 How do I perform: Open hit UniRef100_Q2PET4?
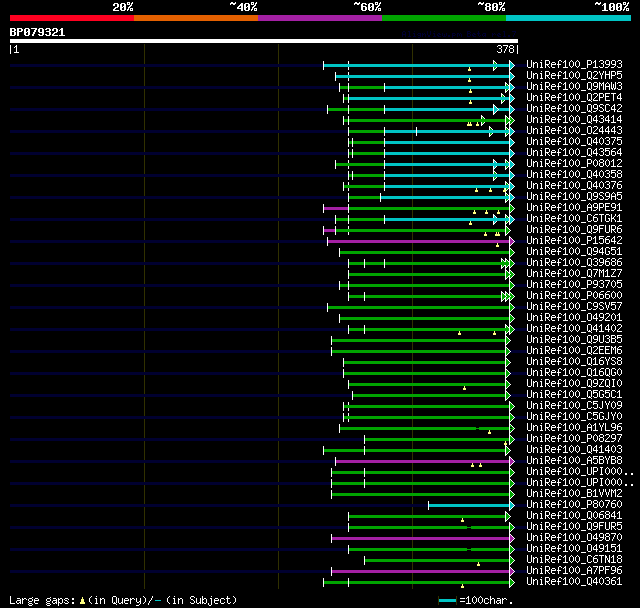574,98
